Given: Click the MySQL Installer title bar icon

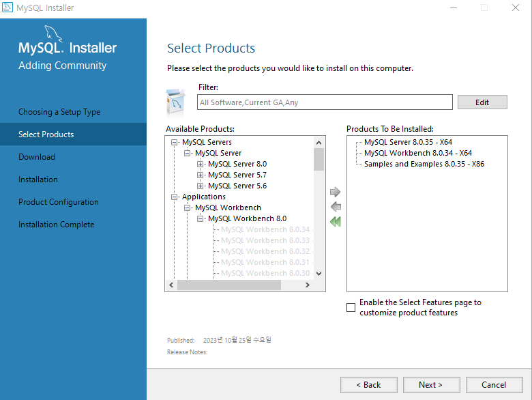Looking at the screenshot, I should [8, 7].
